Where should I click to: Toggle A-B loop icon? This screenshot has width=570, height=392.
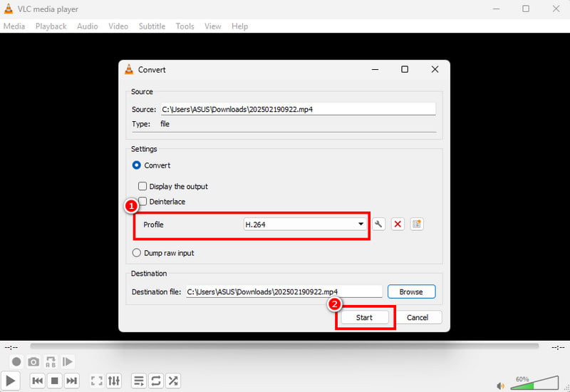(x=51, y=361)
